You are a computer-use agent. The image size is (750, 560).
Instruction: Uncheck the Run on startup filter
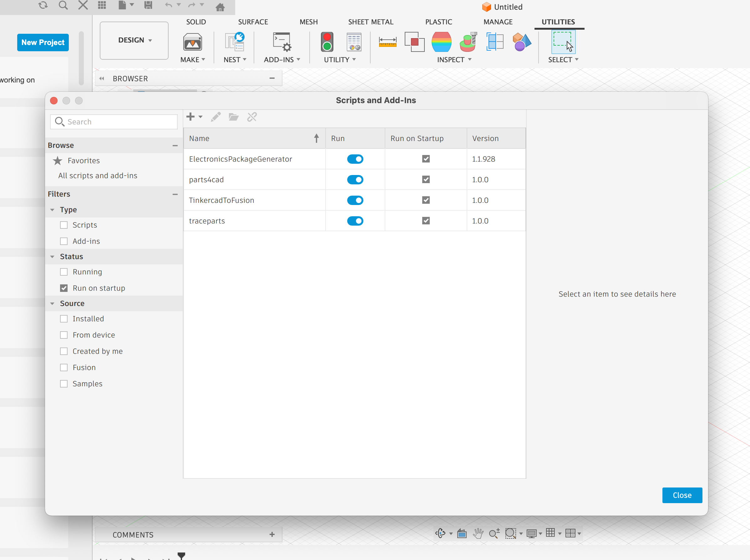click(64, 288)
